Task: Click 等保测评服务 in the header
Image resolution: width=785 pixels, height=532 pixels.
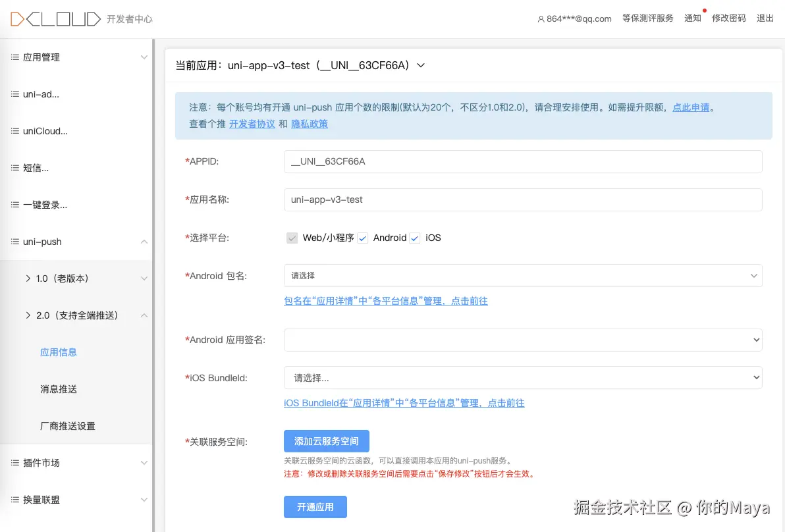Action: 648,18
